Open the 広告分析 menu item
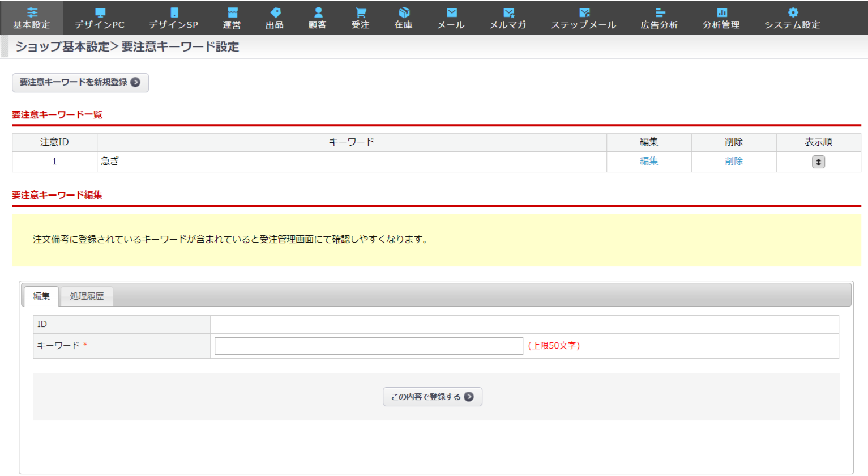Screen dimensions: 868x476 pyautogui.click(x=659, y=18)
